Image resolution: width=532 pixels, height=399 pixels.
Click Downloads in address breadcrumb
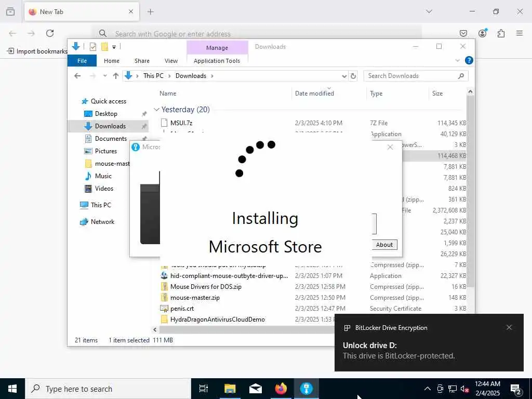click(x=191, y=76)
